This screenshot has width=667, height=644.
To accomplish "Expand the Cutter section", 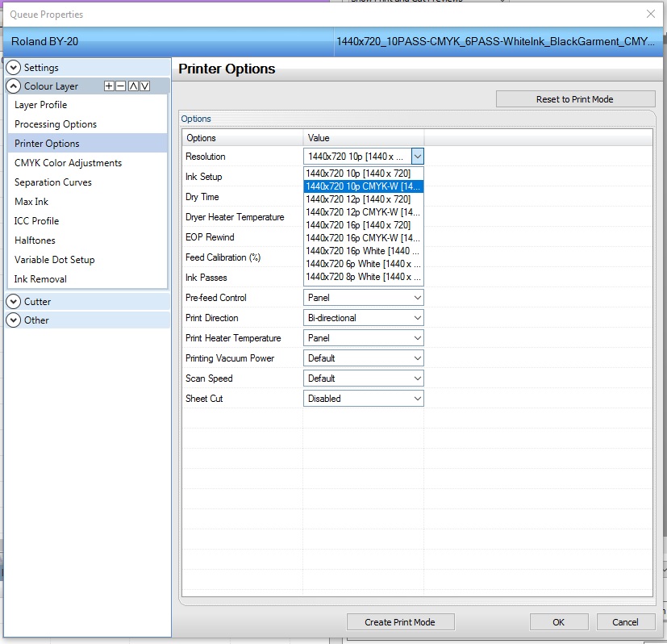I will (14, 301).
